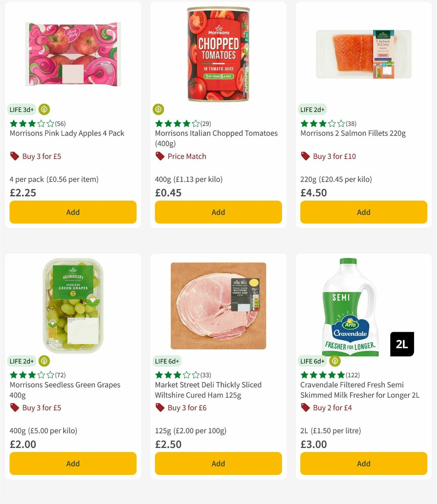Click the leaf icon beside the grapes LIFE badge

coord(44,361)
